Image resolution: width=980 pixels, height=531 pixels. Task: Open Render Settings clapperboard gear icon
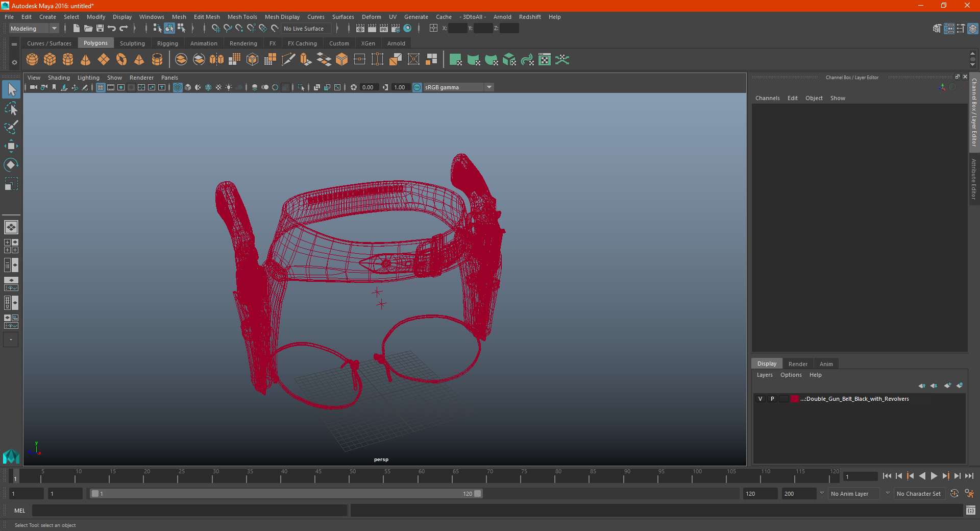click(396, 29)
